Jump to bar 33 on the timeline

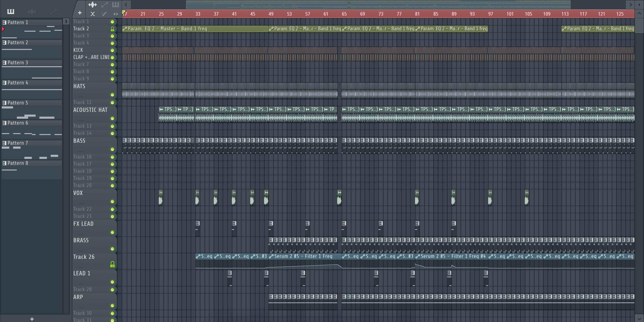tap(198, 14)
